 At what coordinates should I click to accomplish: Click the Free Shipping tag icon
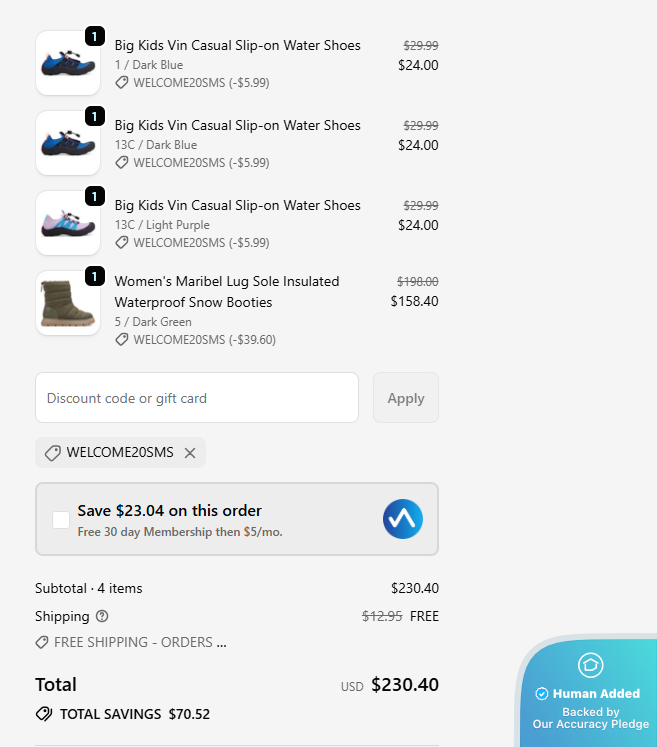[x=42, y=642]
